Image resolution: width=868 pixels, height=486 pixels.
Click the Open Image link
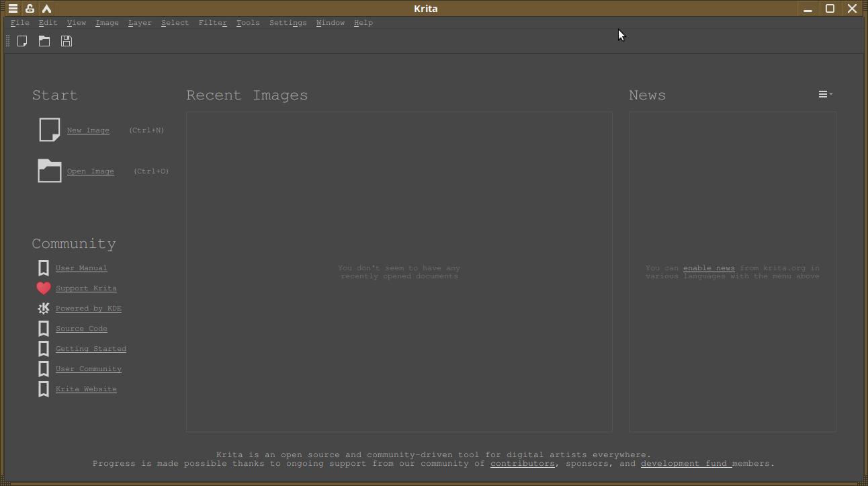pos(91,171)
